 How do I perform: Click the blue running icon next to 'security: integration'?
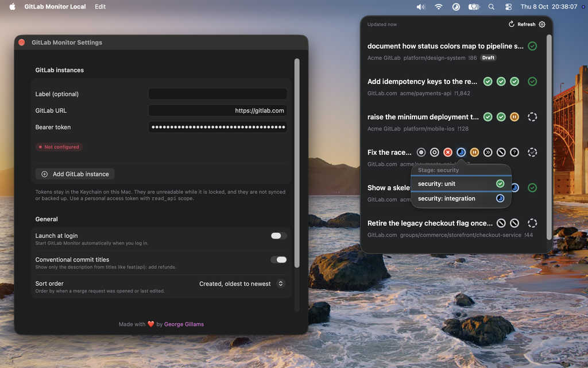click(500, 198)
